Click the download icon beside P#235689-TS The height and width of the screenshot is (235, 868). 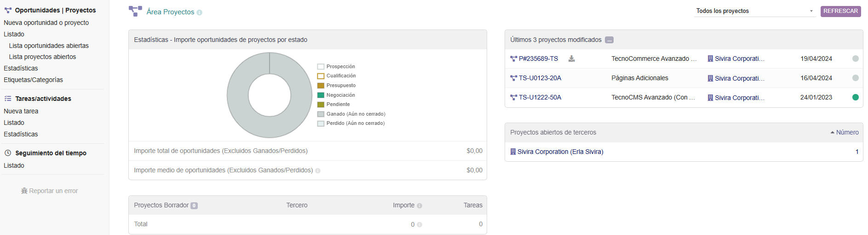click(x=571, y=59)
